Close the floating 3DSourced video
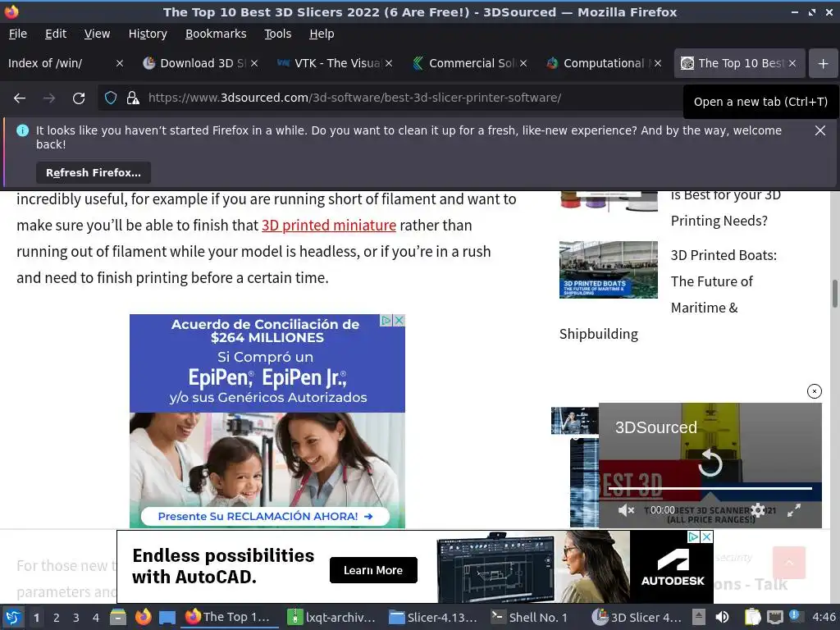Image resolution: width=840 pixels, height=630 pixels. (815, 391)
